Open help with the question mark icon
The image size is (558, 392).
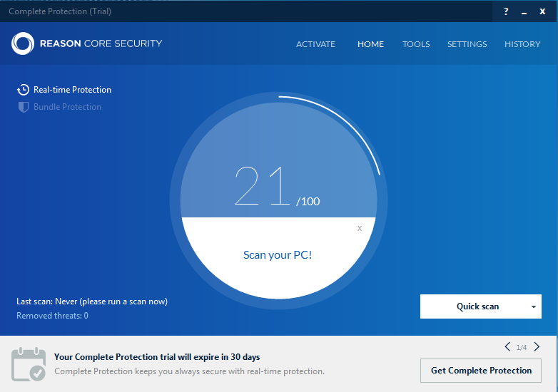click(x=506, y=11)
